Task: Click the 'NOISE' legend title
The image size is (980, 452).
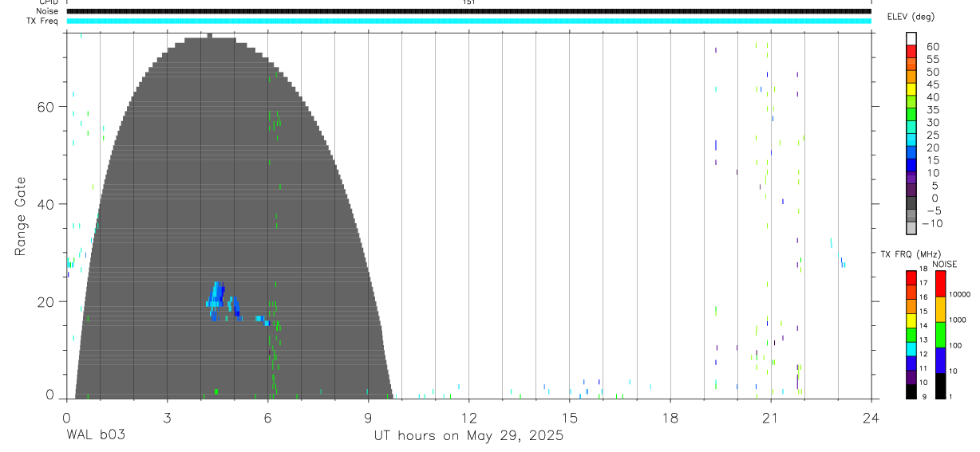Action: (944, 264)
